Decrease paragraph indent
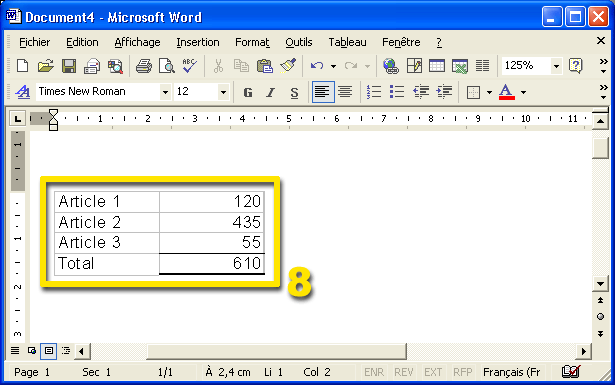 pos(420,92)
